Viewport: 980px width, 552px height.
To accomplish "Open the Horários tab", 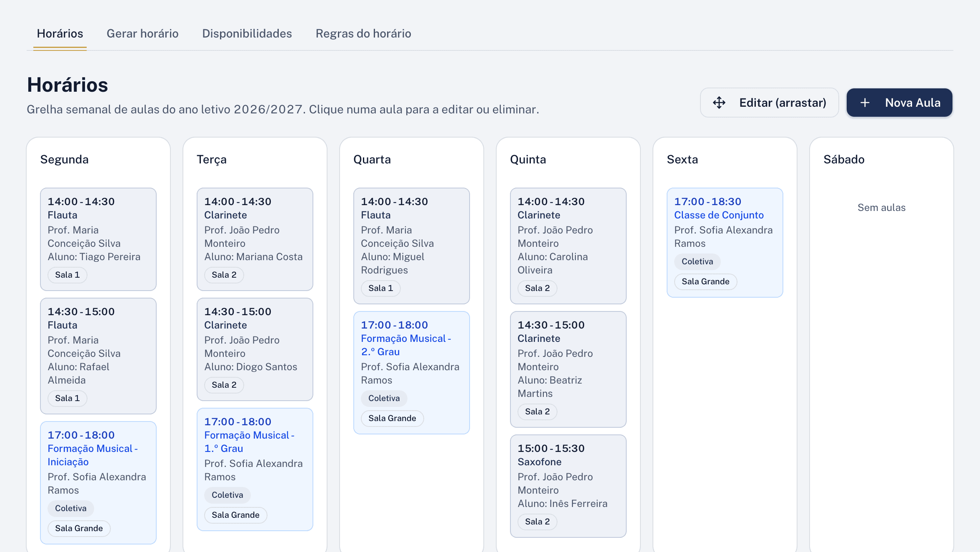I will coord(60,33).
